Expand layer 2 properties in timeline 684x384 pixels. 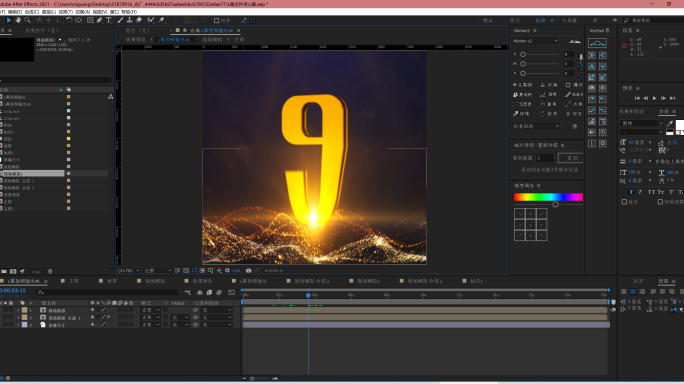[18, 317]
